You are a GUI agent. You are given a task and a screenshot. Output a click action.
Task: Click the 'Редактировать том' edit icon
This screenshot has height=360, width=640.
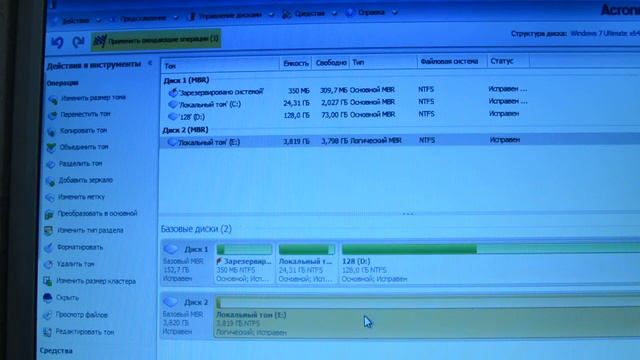[47, 332]
